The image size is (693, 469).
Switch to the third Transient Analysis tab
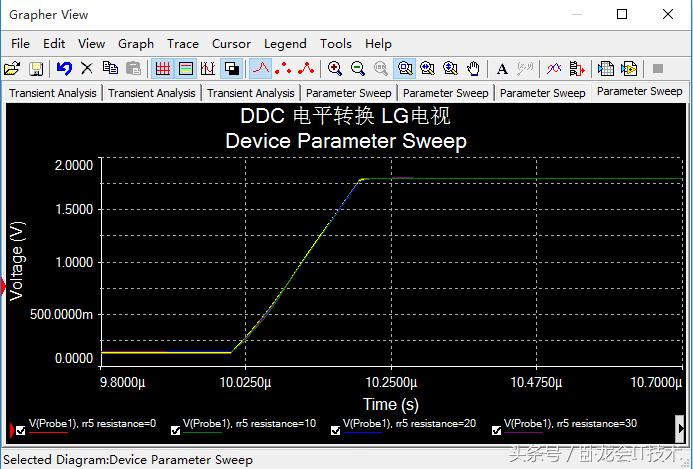251,93
